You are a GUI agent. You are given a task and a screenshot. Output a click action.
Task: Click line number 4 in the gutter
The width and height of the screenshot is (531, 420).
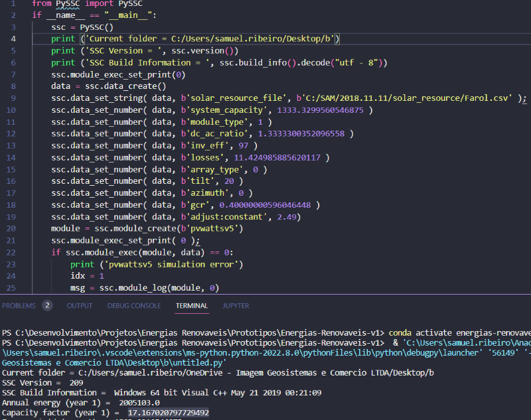point(13,38)
